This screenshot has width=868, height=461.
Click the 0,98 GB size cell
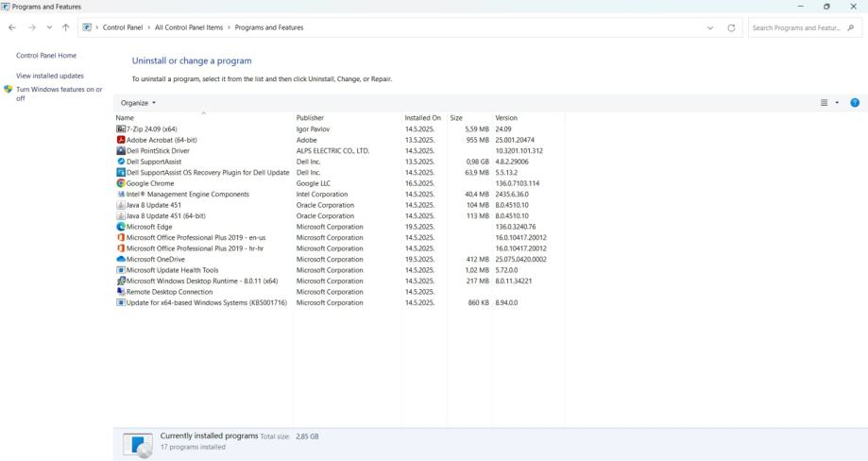click(x=477, y=162)
